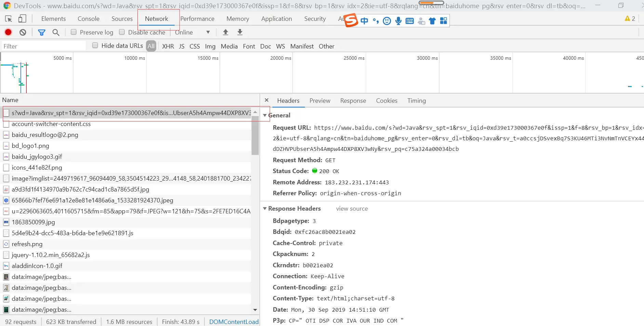Click the Sogou S logo icon

(x=351, y=20)
